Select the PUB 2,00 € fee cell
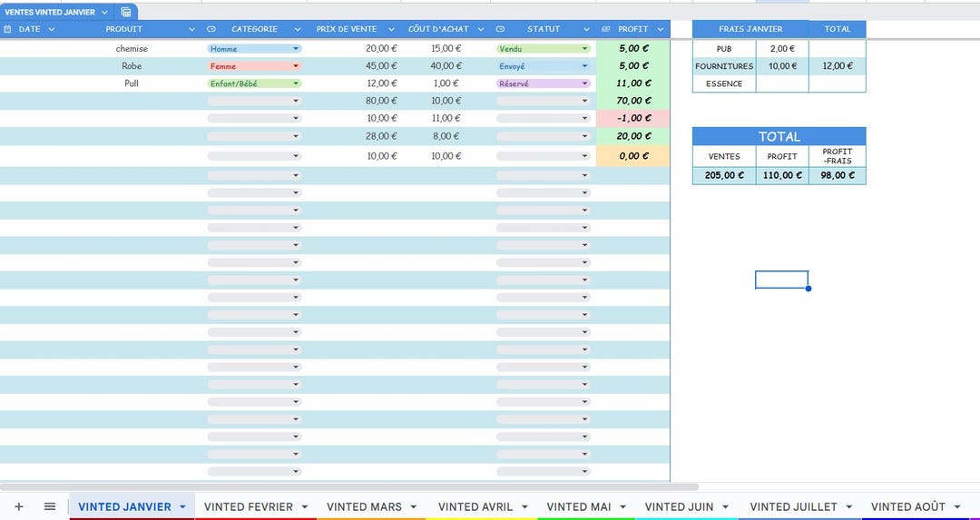The image size is (980, 520). [782, 49]
